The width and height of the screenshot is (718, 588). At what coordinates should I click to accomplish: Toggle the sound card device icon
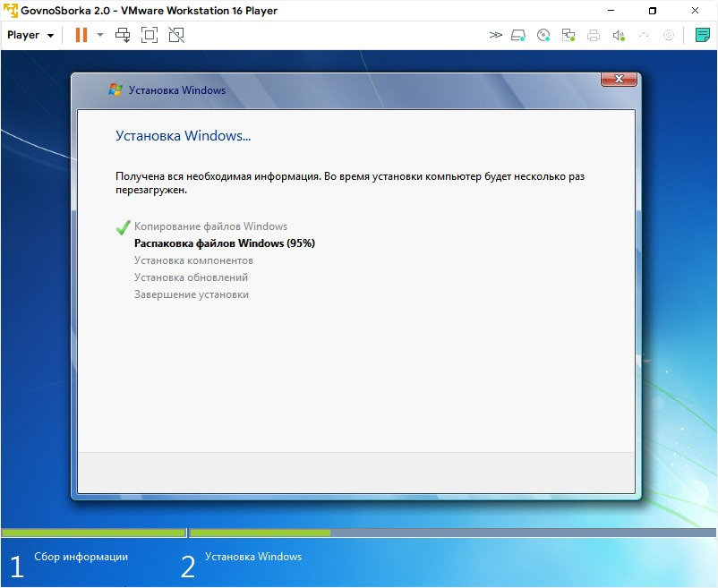[619, 35]
